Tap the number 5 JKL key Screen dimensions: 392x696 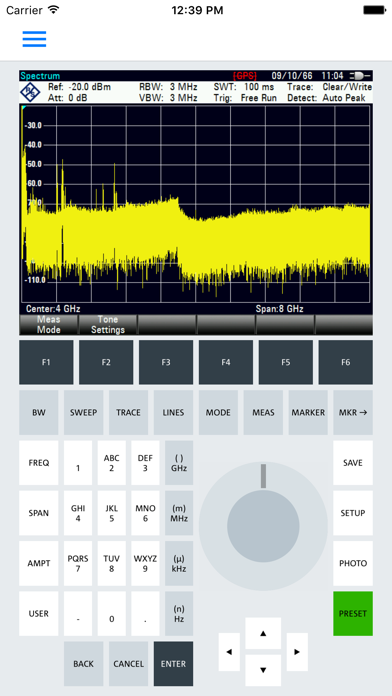(x=111, y=513)
